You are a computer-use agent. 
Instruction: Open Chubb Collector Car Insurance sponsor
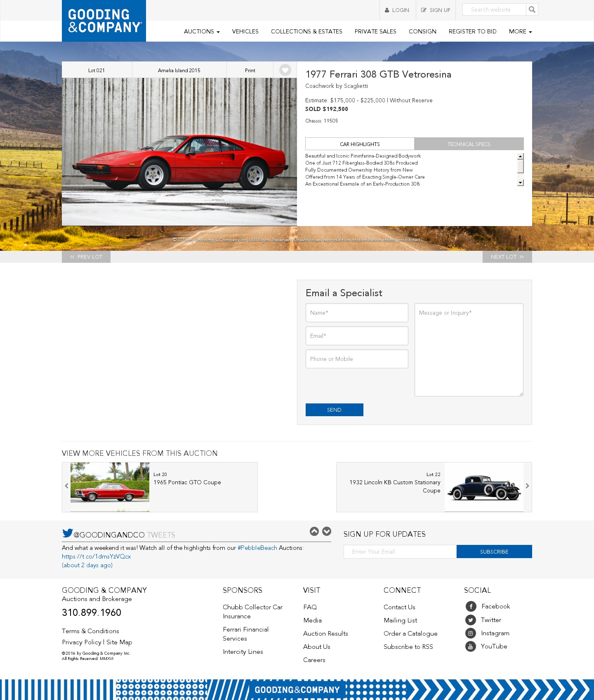tap(252, 612)
